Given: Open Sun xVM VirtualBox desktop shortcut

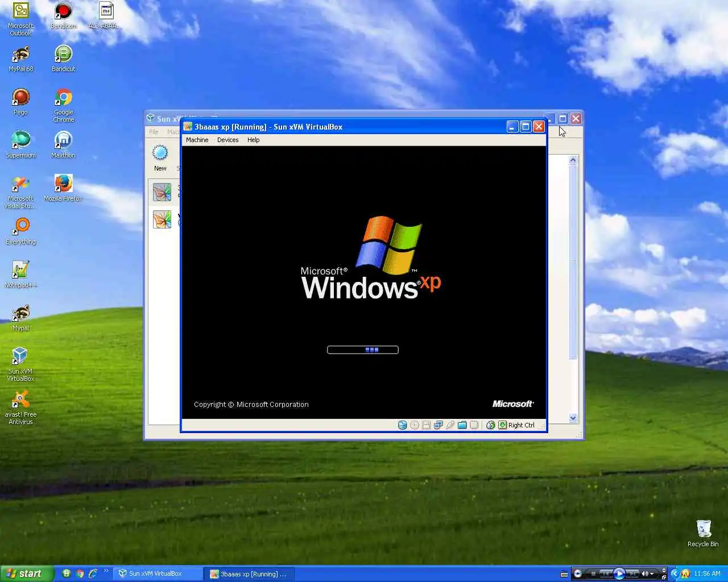Looking at the screenshot, I should click(x=21, y=365).
